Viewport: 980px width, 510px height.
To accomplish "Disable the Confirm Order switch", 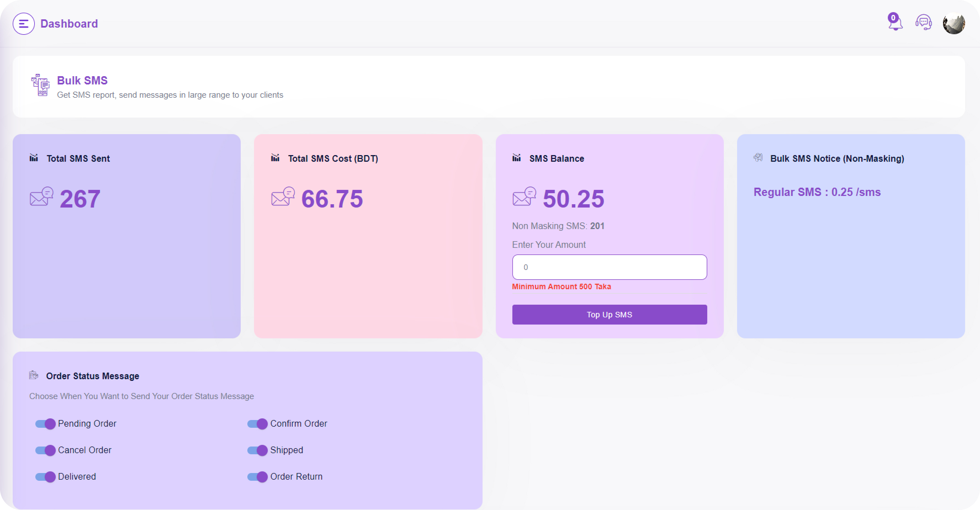I will pos(258,424).
